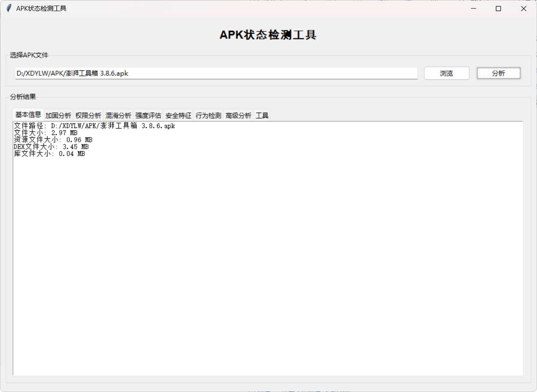Start analysis with the 分析 button
The width and height of the screenshot is (537, 392).
[x=498, y=73]
